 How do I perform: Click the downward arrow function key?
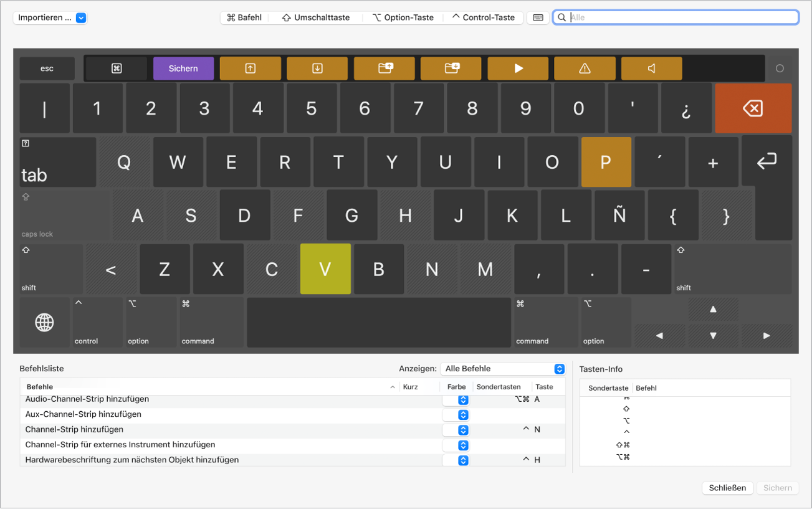[x=317, y=69]
